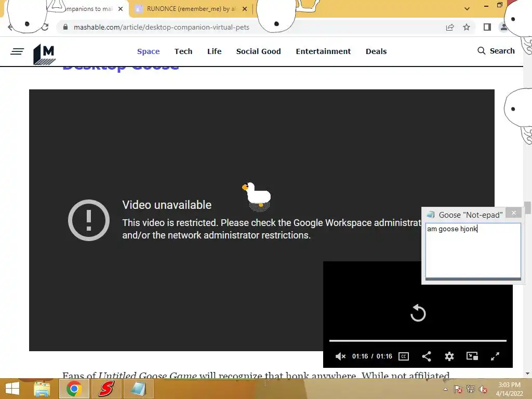Enter fullscreen in the mini player
This screenshot has width=532, height=399.
pos(495,356)
